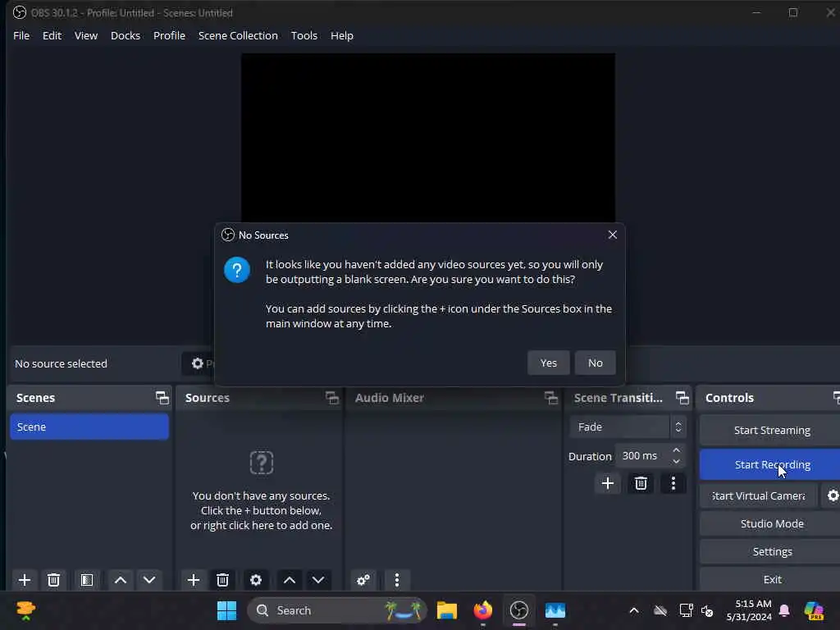Screen dimensions: 840x630
Task: Remove scene transition trash icon
Action: pyautogui.click(x=641, y=483)
